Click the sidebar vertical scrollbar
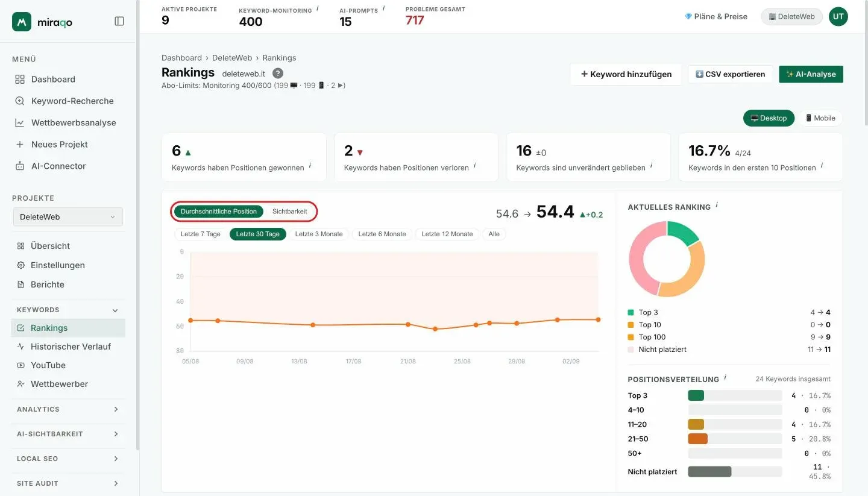 137,226
